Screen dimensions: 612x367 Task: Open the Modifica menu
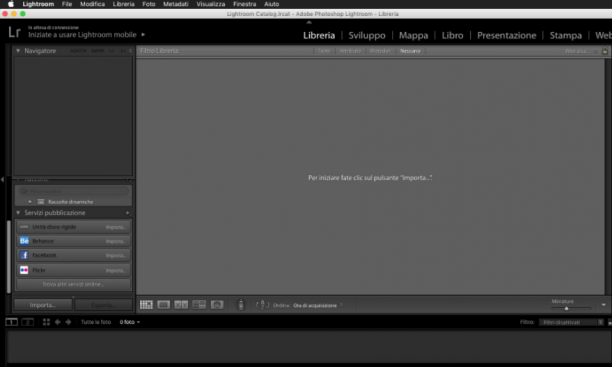pos(93,4)
